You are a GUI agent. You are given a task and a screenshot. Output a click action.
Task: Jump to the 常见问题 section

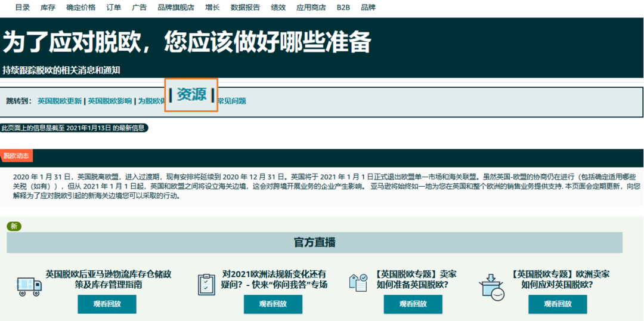[x=232, y=101]
